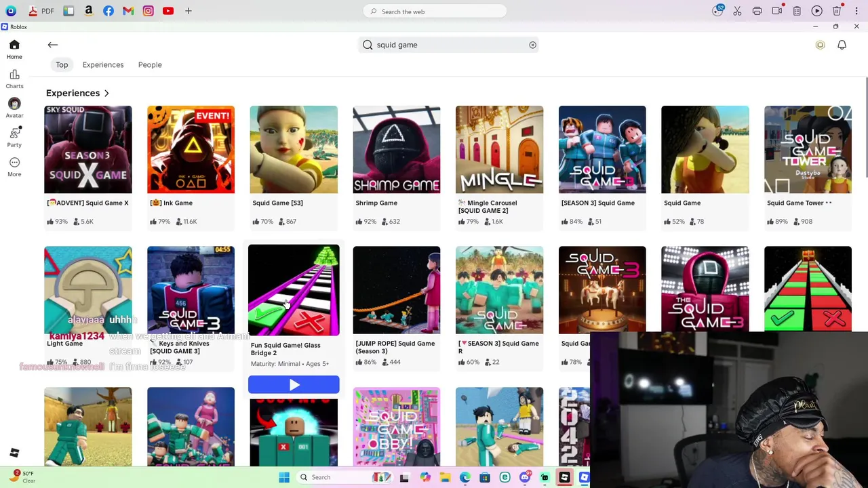Viewport: 868px width, 488px height.
Task: Click the [JUMP ROPE] Squid Game (Season 3) title
Action: tap(395, 347)
